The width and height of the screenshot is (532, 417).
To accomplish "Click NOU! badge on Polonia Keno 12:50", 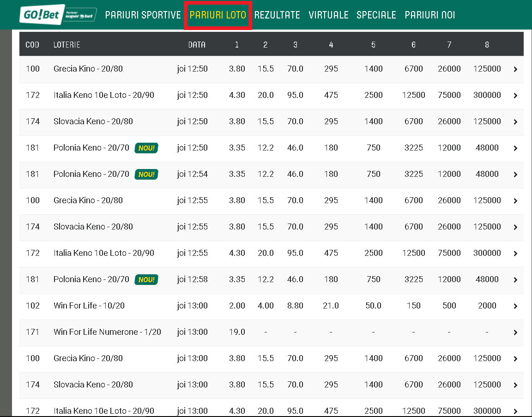I will (x=146, y=148).
